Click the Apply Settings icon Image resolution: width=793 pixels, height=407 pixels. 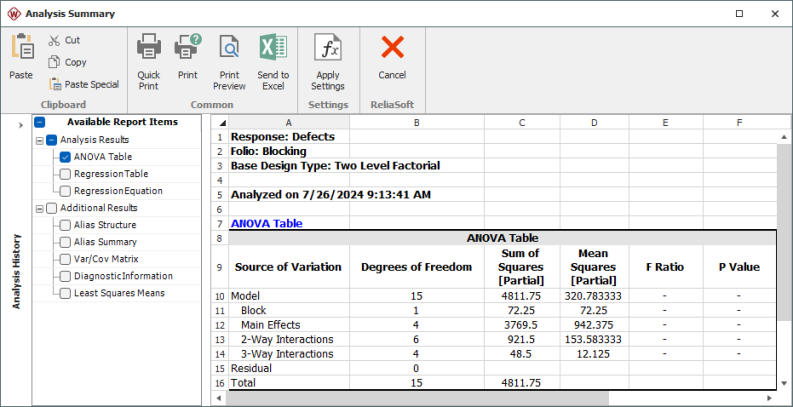[x=327, y=48]
